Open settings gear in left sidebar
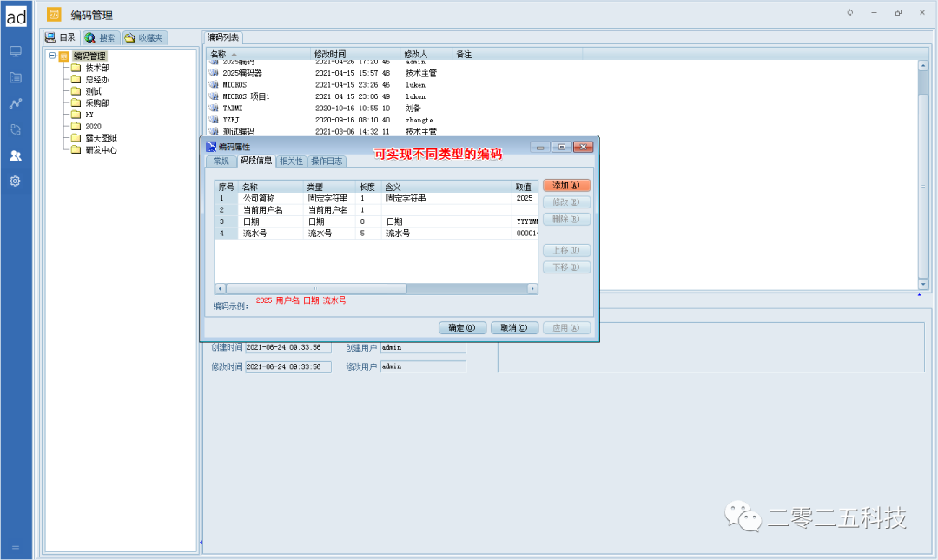This screenshot has width=938, height=560. click(x=16, y=181)
